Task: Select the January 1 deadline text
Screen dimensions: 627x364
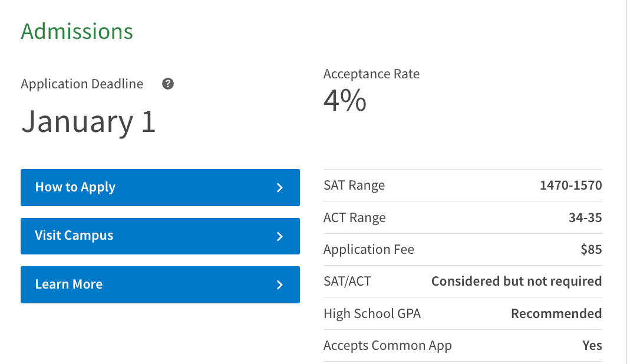Action: 88,122
